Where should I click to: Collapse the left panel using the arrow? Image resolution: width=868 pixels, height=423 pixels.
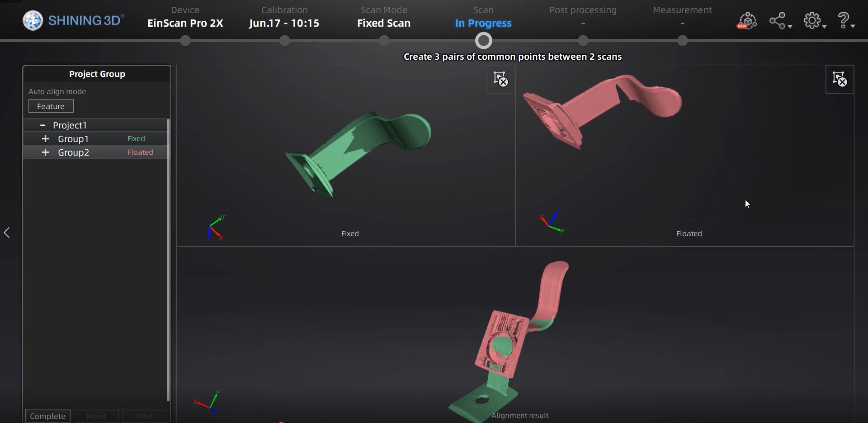coord(7,232)
